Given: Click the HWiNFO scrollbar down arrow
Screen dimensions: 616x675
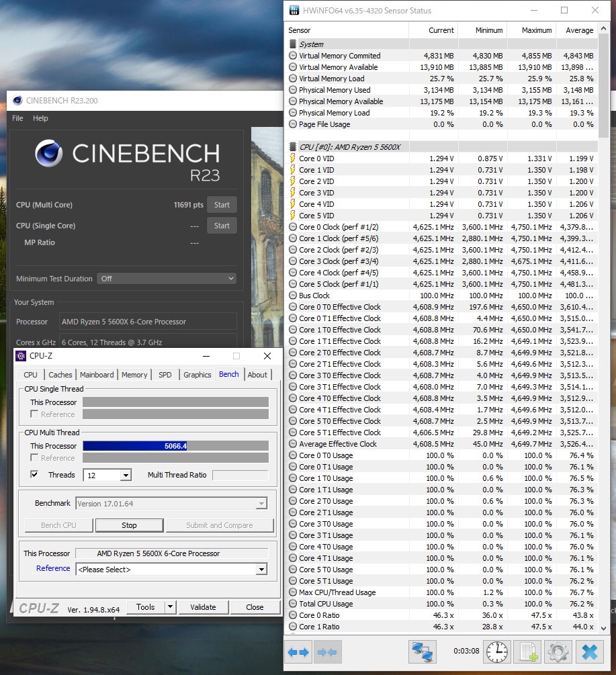Looking at the screenshot, I should pos(603,628).
